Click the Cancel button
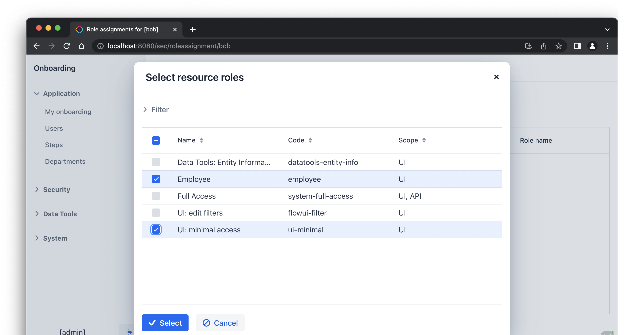The height and width of the screenshot is (335, 644). (220, 323)
